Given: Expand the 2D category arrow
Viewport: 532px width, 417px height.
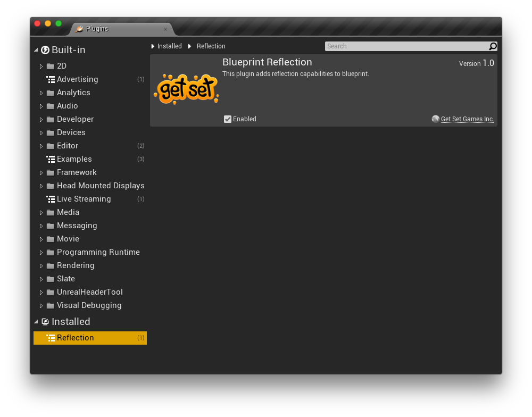Looking at the screenshot, I should (41, 66).
